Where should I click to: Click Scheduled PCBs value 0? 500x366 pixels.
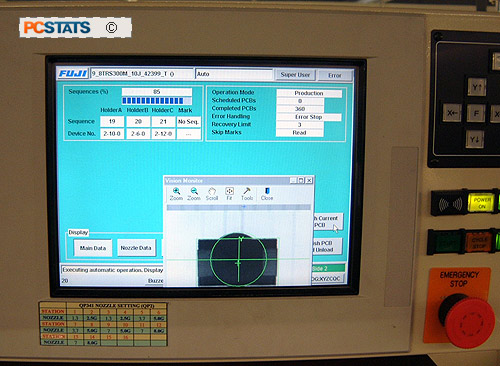pyautogui.click(x=300, y=101)
